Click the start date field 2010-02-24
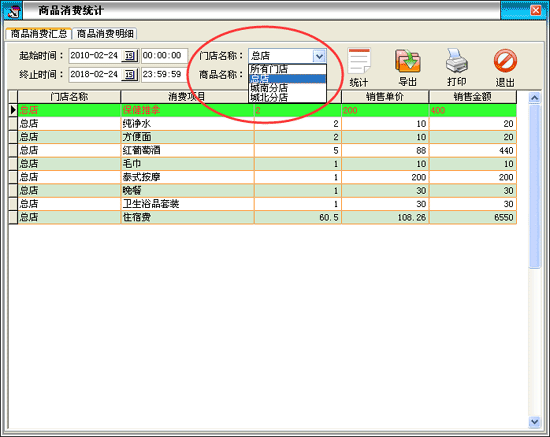This screenshot has height=437, width=550. click(x=95, y=55)
